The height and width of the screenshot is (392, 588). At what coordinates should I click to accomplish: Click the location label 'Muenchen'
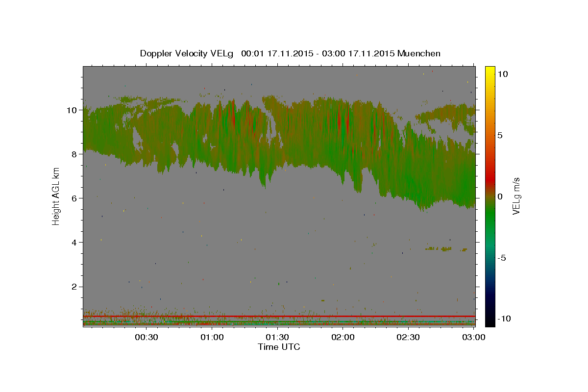coord(419,53)
